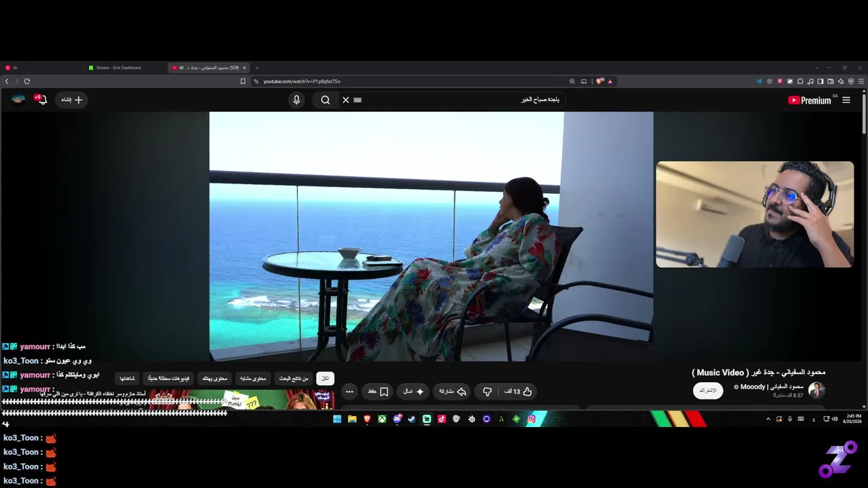Select the 'من نتائج البحث' filter chip
868x488 pixels.
294,378
